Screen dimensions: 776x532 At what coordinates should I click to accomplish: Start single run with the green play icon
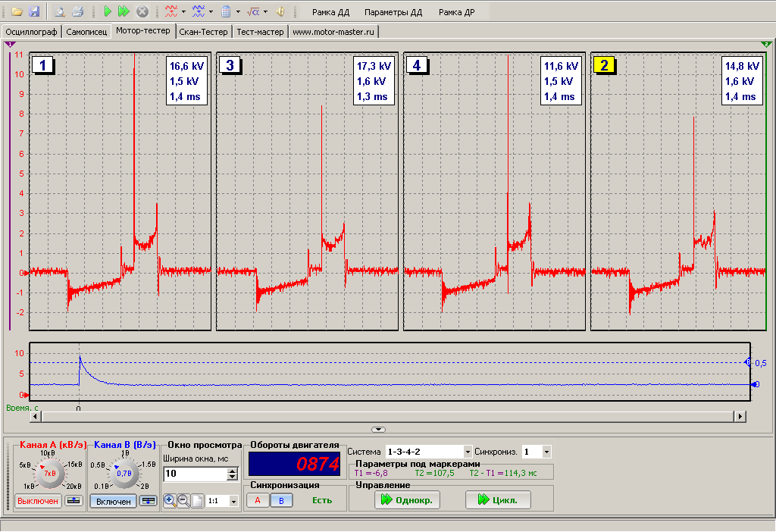pos(108,11)
